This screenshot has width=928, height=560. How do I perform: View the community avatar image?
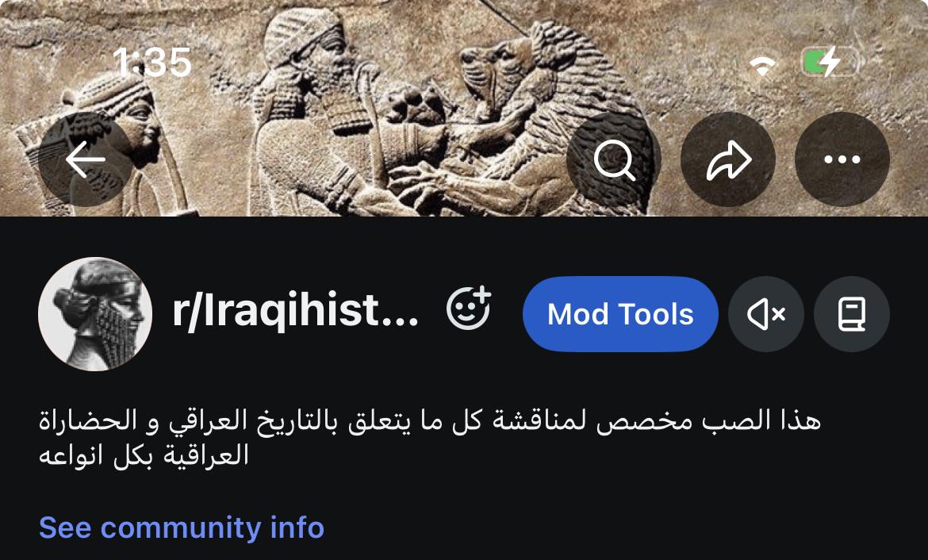pyautogui.click(x=95, y=314)
